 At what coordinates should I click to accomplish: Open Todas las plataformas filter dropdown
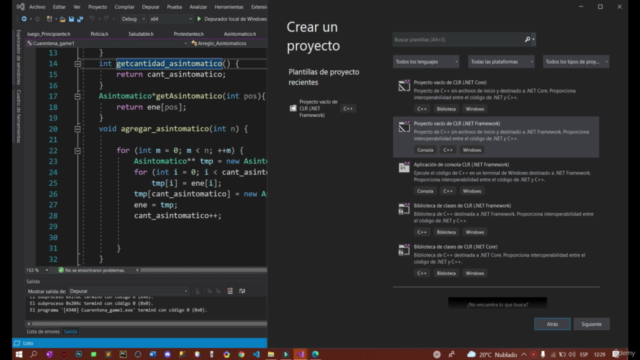[x=501, y=62]
